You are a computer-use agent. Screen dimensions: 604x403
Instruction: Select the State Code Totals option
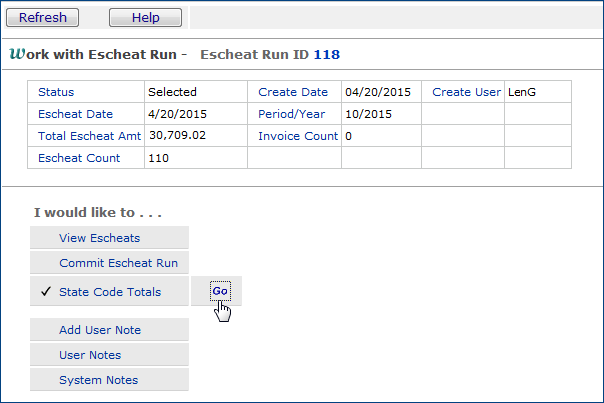109,292
